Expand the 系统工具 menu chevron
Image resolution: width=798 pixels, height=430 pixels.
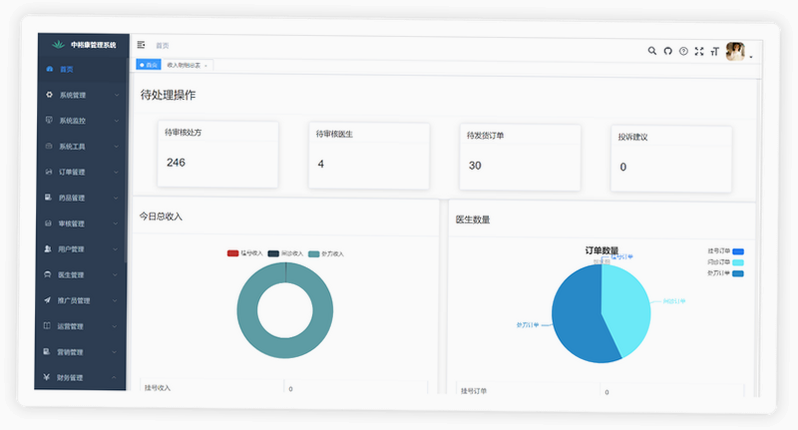[116, 147]
